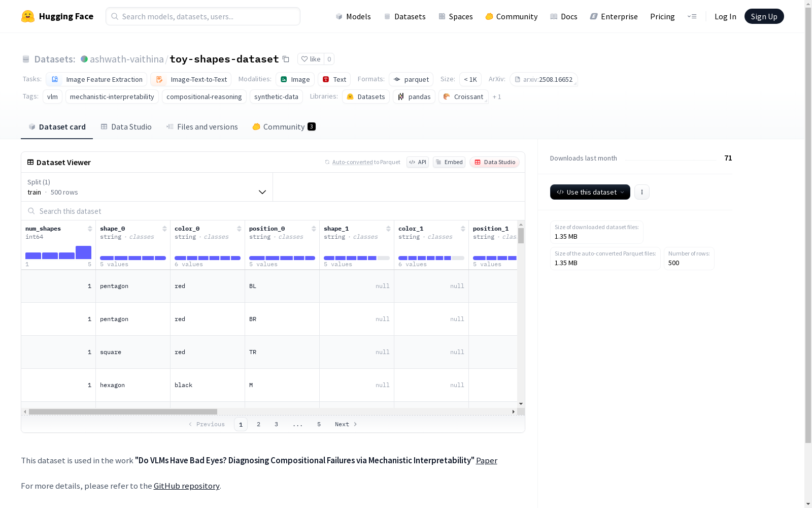Open the ashwath-vaithina profile link
The image size is (812, 508).
pyautogui.click(x=127, y=59)
